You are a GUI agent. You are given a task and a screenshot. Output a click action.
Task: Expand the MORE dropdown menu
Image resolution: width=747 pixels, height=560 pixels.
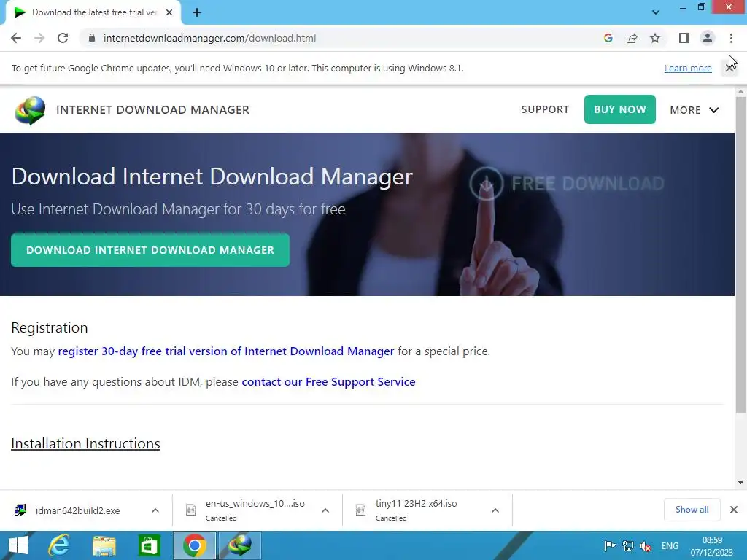[694, 110]
